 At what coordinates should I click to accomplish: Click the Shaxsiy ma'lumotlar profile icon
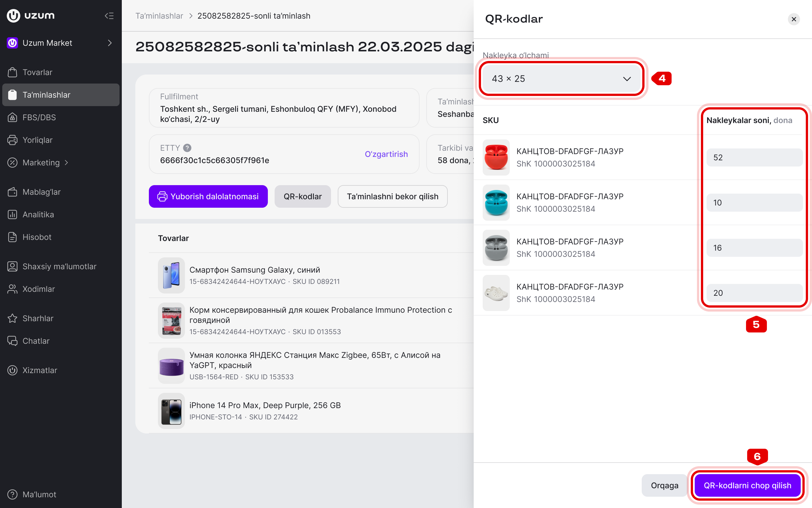(x=12, y=266)
